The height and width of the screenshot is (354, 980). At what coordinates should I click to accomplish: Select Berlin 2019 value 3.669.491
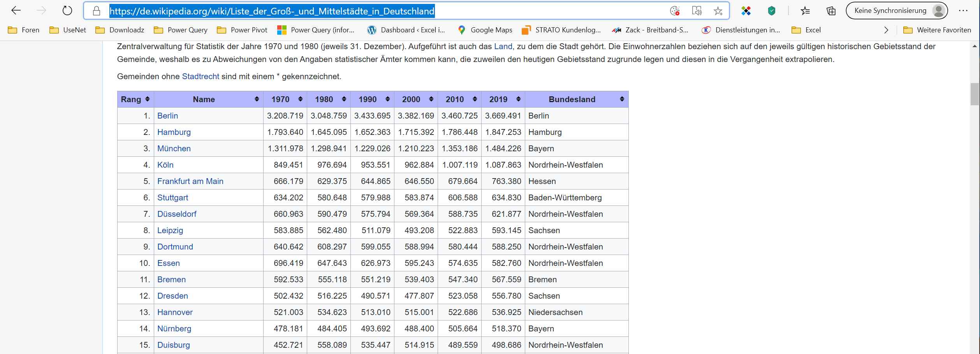[503, 116]
